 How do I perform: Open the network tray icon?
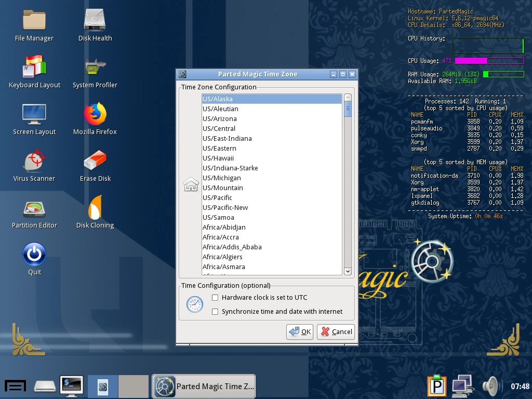462,386
